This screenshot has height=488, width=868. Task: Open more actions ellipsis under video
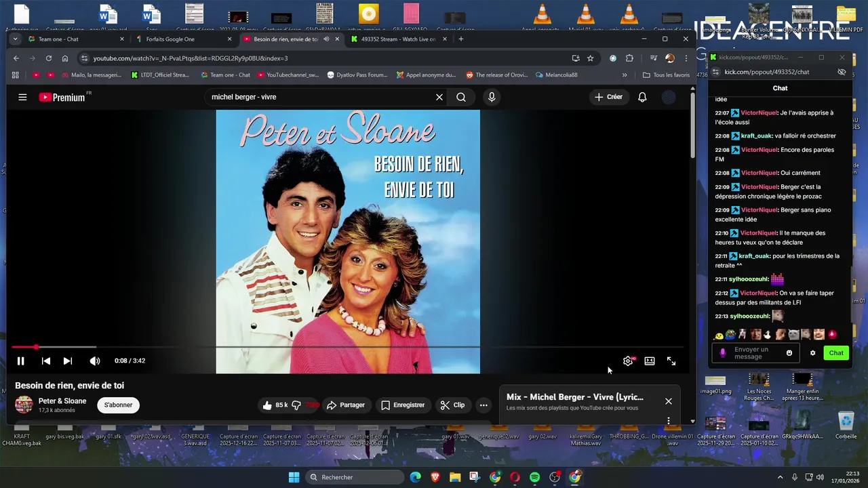[x=484, y=405]
